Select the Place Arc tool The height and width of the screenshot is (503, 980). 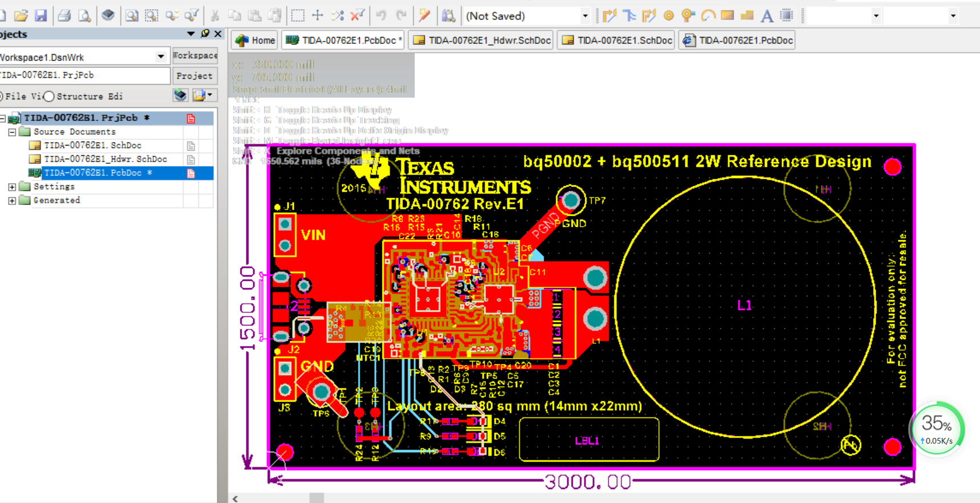coord(708,15)
